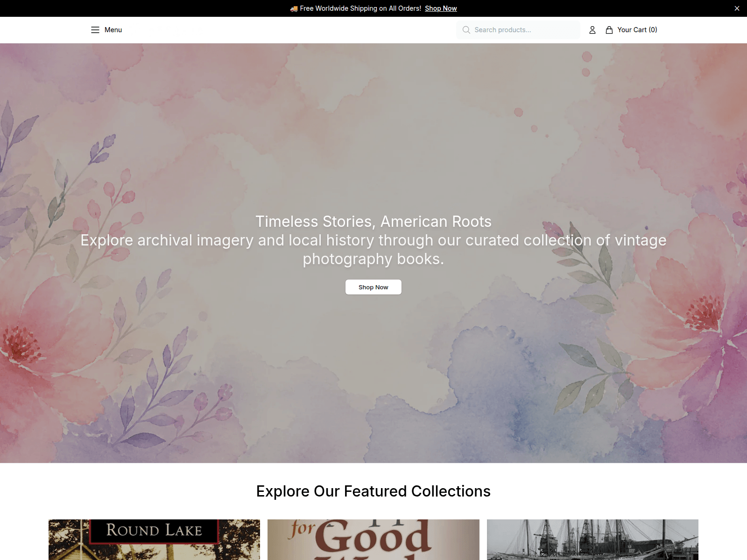Click the delivery truck emoji in banner
Image resolution: width=747 pixels, height=560 pixels.
click(294, 8)
